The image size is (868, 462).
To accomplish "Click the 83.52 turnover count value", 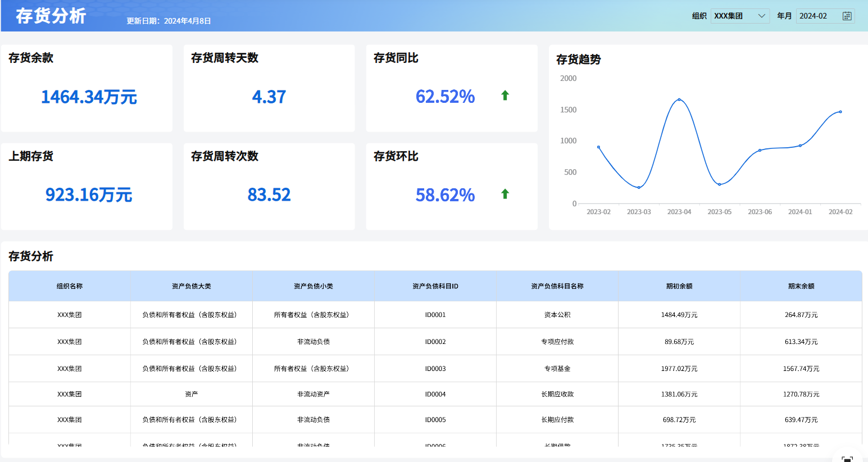I will pos(269,195).
